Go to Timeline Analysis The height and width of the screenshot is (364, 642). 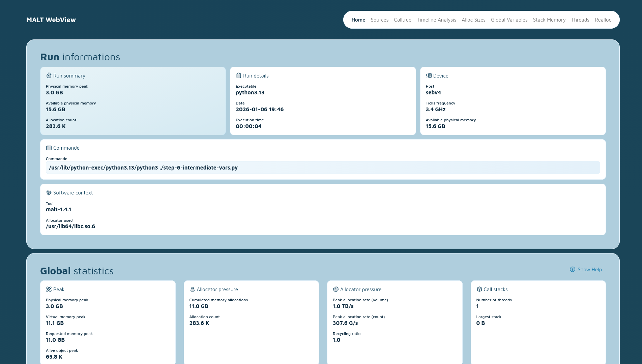[436, 20]
